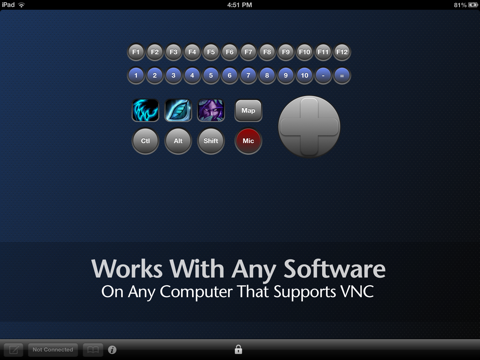The image size is (480, 360).
Task: Activate the blue claw ability icon
Action: 145,110
